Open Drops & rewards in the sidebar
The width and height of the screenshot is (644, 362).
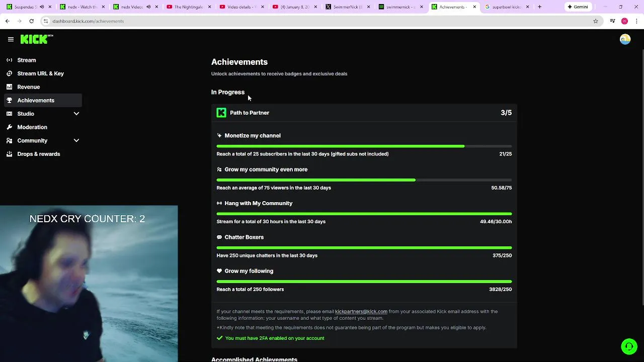43,154
